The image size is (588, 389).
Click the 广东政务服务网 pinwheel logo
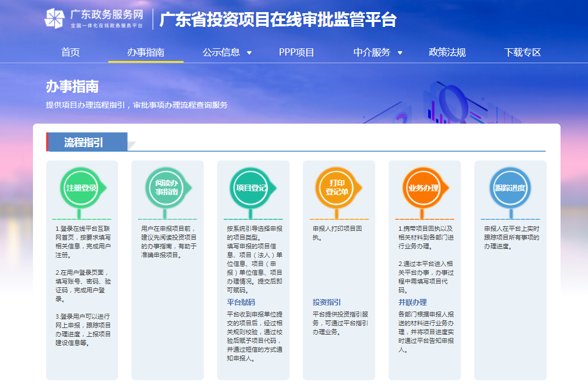pyautogui.click(x=54, y=19)
